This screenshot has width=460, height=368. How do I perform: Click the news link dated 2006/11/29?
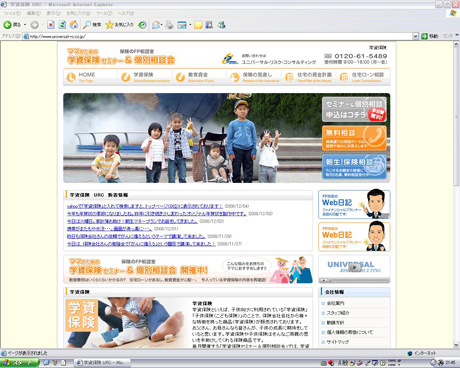136,236
